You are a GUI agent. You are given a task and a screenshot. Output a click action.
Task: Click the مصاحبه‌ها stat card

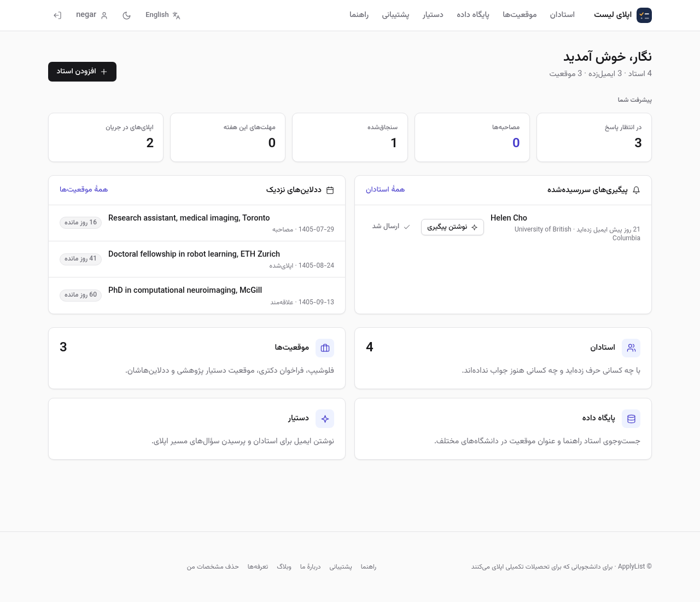click(472, 137)
